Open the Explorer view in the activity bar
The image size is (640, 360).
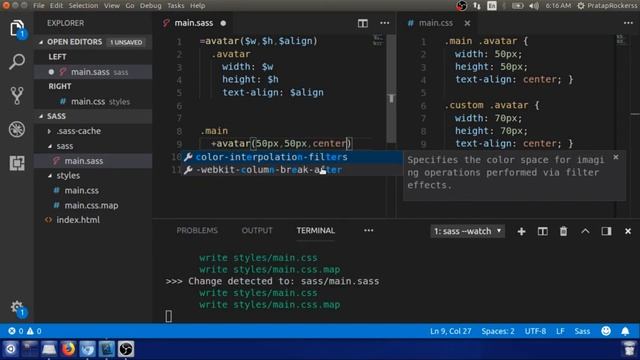pyautogui.click(x=17, y=29)
